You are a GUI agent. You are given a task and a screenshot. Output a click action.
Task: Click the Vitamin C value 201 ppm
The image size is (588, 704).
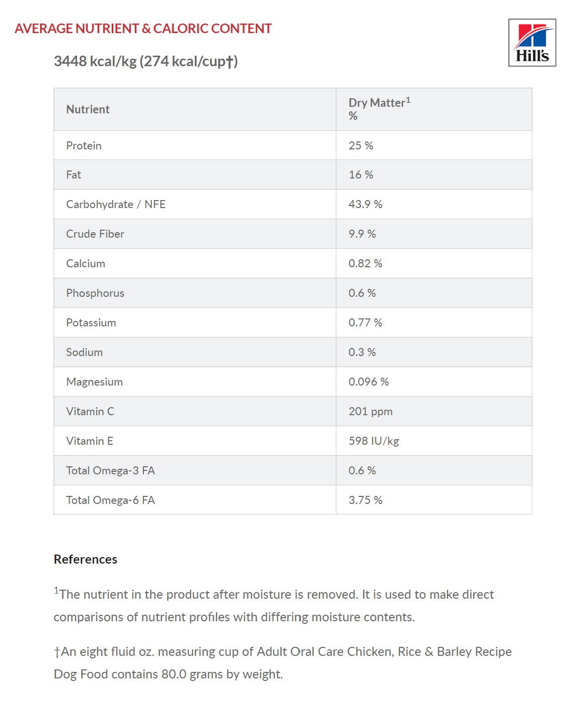(x=370, y=411)
